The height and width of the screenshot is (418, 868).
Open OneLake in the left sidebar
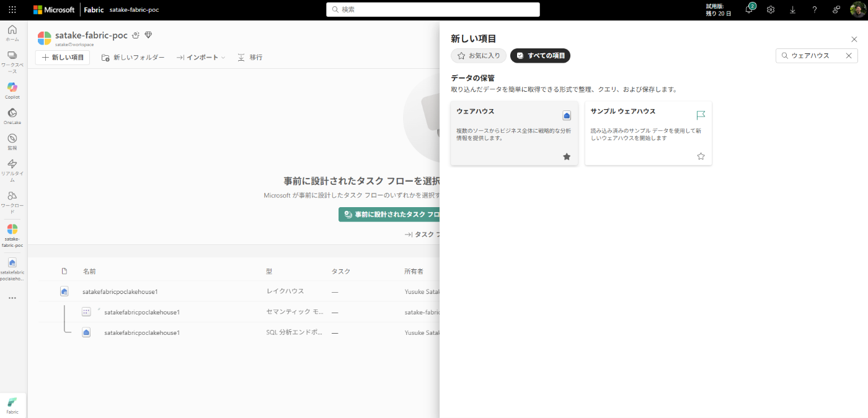(x=12, y=116)
